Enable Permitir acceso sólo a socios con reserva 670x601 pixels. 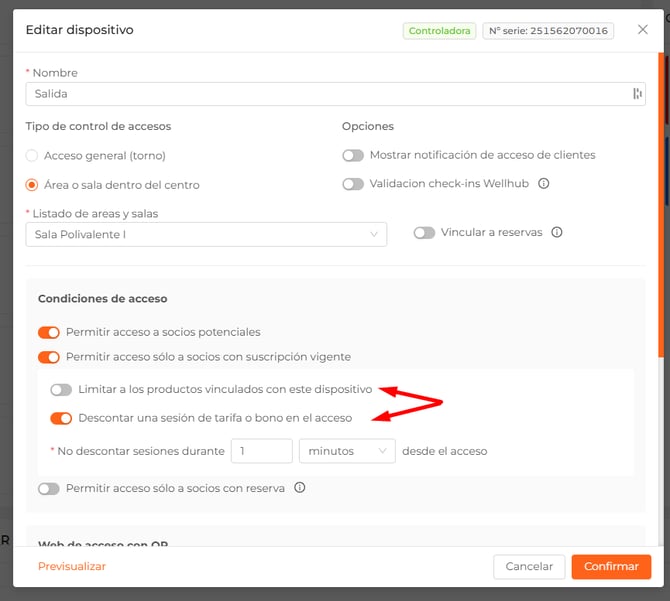pyautogui.click(x=49, y=488)
